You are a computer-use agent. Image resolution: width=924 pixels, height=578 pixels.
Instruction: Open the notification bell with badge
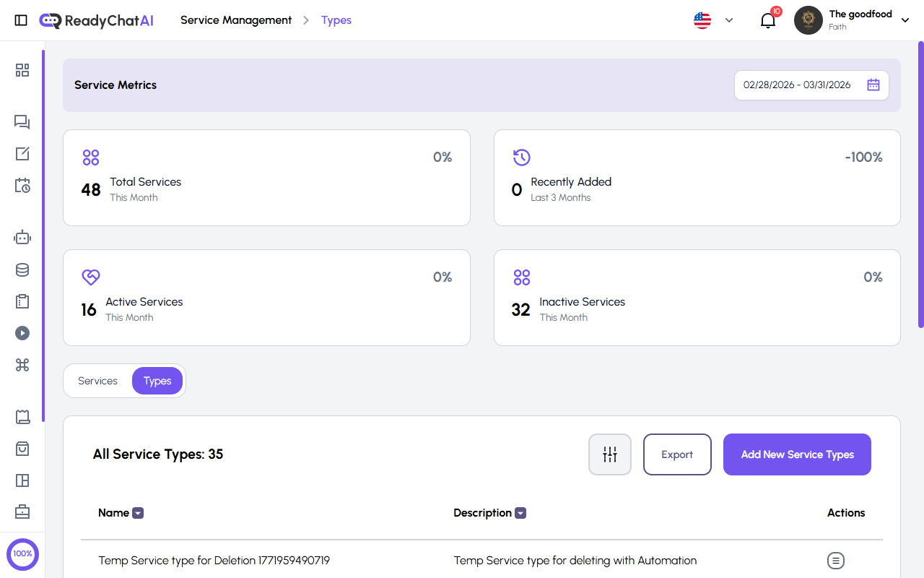tap(767, 20)
